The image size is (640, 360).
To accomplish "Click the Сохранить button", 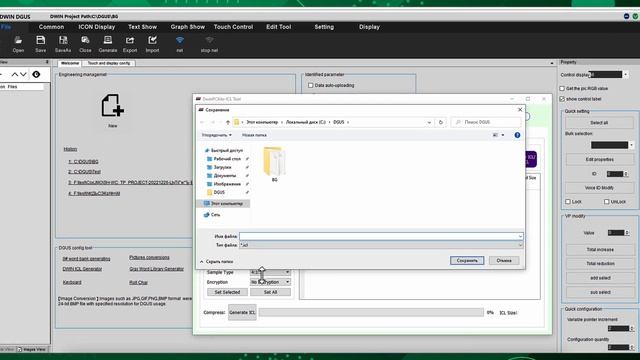I will pos(467,260).
